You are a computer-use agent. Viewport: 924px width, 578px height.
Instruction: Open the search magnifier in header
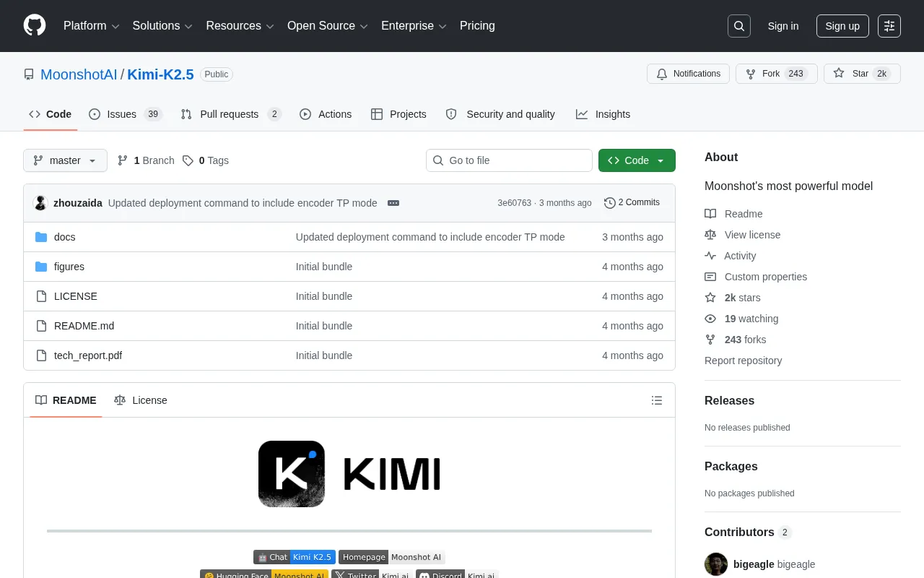(x=739, y=26)
